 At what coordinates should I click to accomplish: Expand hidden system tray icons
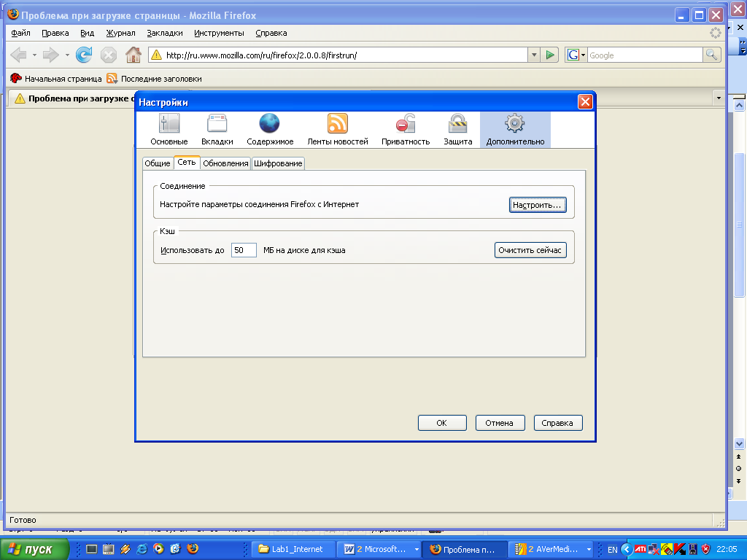627,549
